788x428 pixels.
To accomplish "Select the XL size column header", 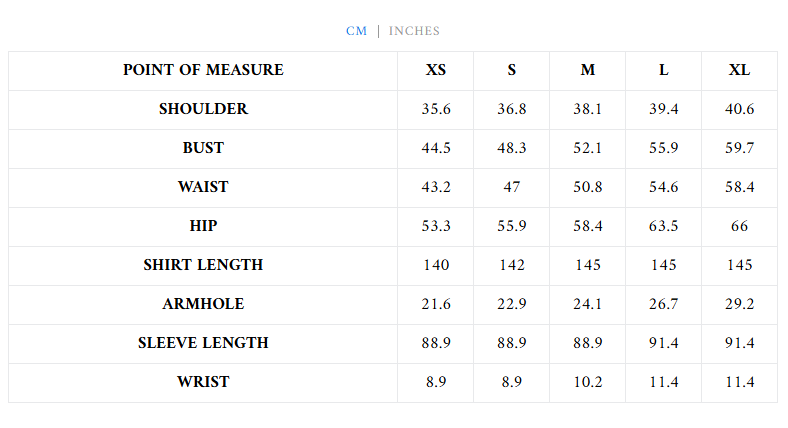I will click(739, 70).
